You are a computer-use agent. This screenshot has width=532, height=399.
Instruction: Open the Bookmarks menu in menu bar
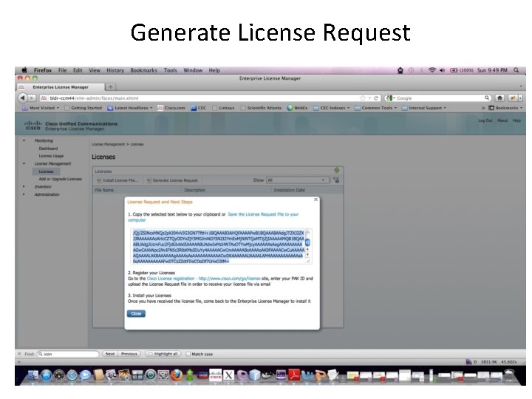[x=143, y=70]
